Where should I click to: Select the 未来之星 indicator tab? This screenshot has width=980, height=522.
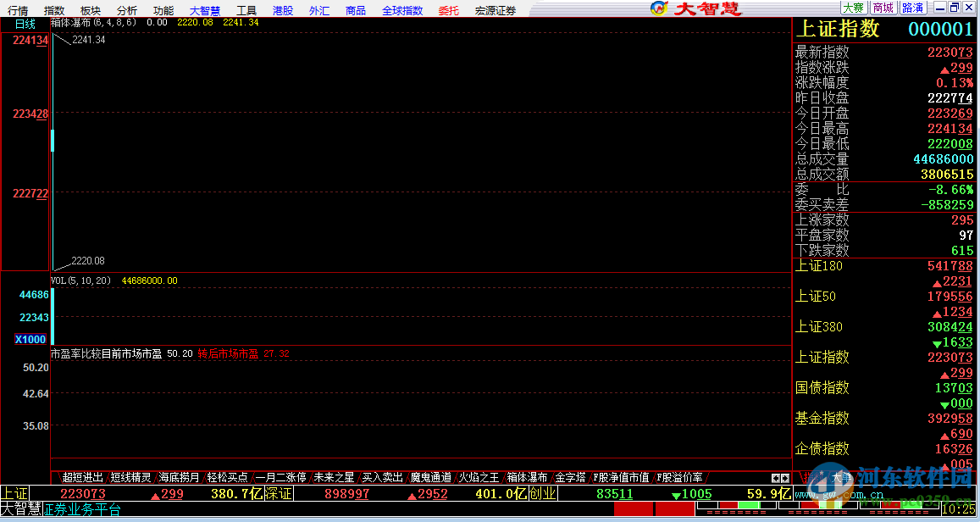click(334, 477)
